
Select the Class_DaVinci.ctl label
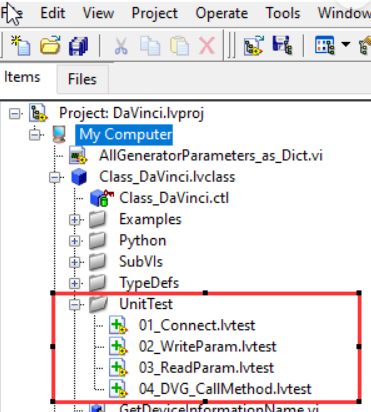pyautogui.click(x=174, y=198)
